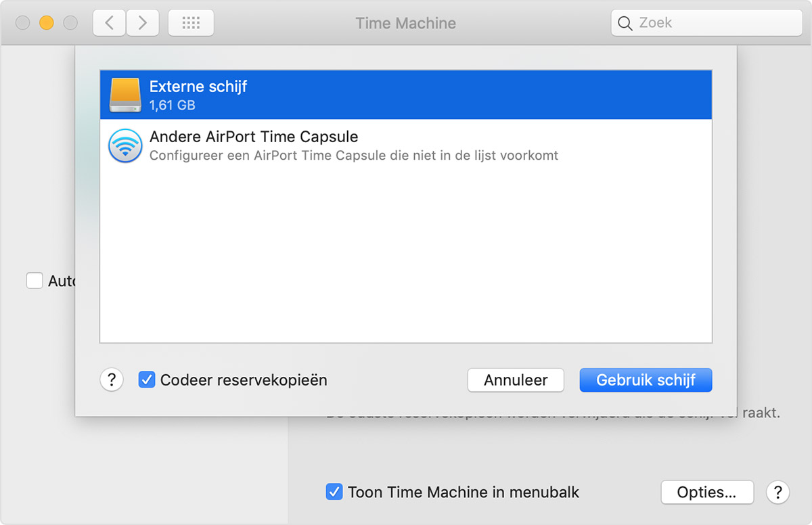The width and height of the screenshot is (812, 525).
Task: Uncheck Codeer reservekopieën checkbox
Action: pyautogui.click(x=146, y=380)
